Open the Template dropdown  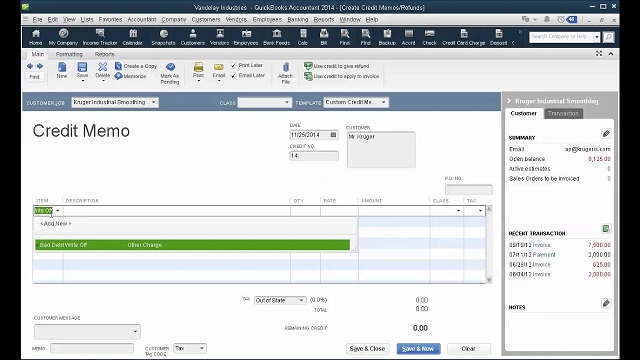point(384,102)
